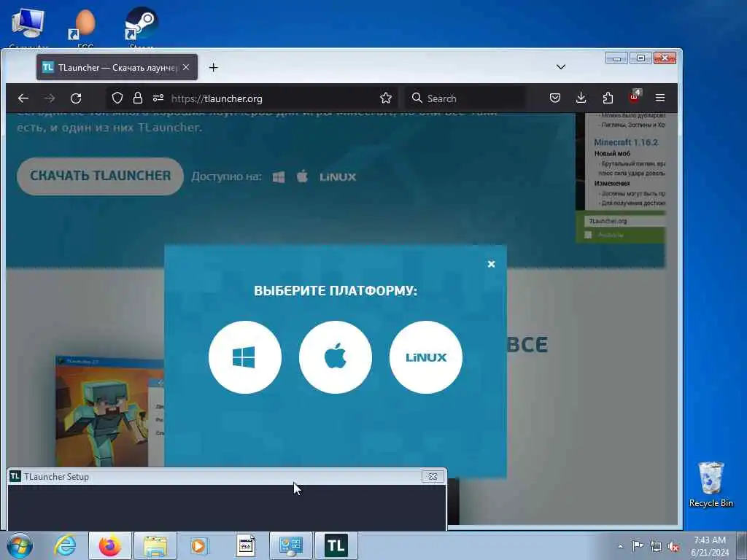Open the site permissions icon in address bar
Viewport: 747px width, 560px height.
[x=158, y=98]
